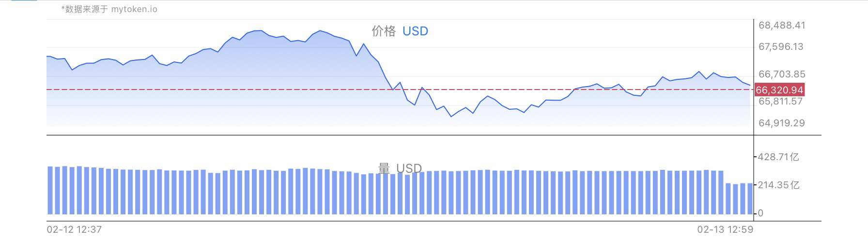Viewport: 868px width, 240px height.
Task: Click the 价格 USD chart title
Action: [x=400, y=31]
